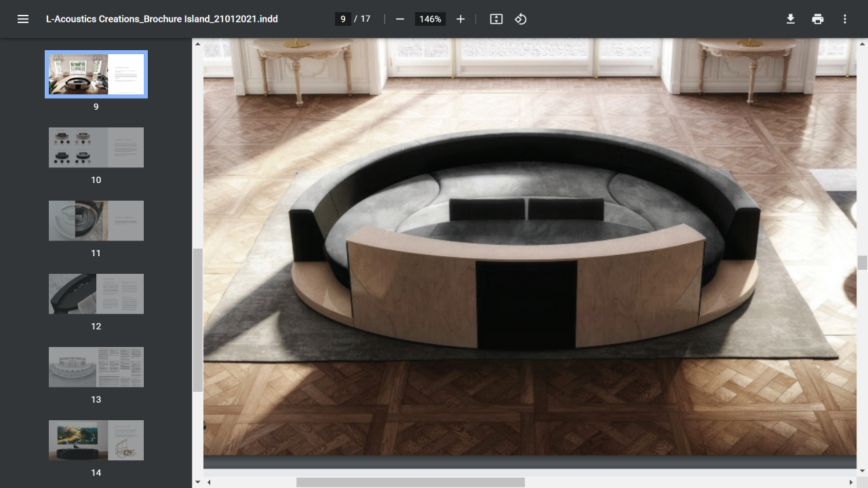Click the horizontal scrollbar thumb
The width and height of the screenshot is (868, 488).
pyautogui.click(x=410, y=482)
